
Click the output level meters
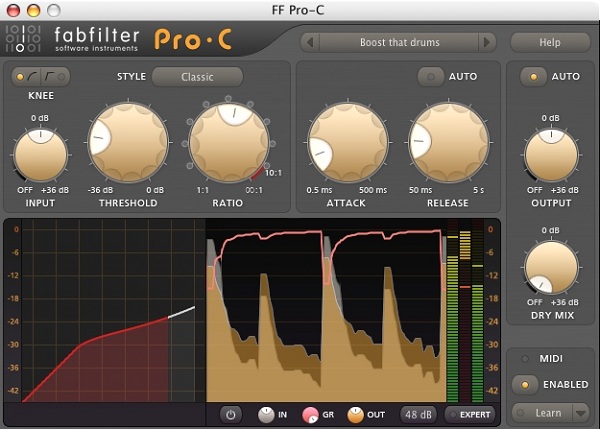[x=465, y=311]
